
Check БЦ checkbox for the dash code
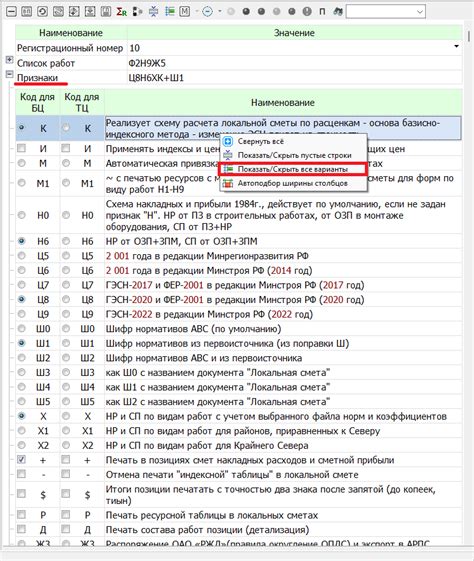pos(21,474)
